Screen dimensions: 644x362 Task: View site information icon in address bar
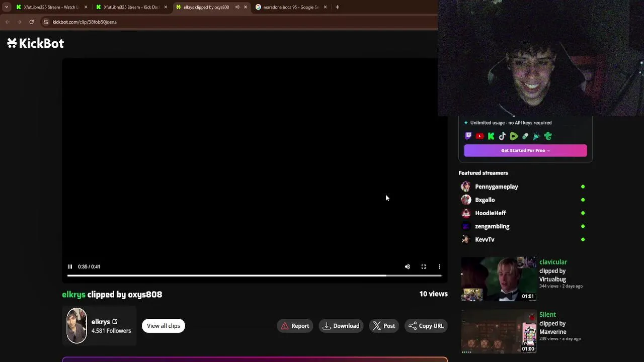pyautogui.click(x=46, y=22)
